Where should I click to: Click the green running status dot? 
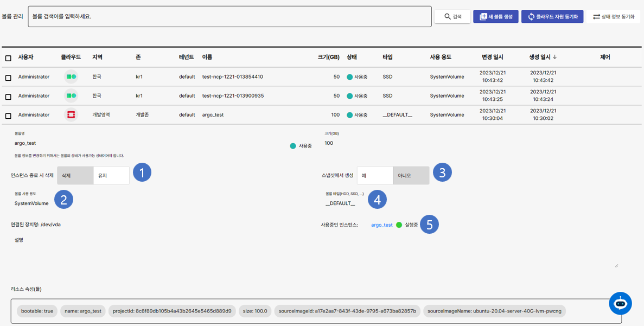click(399, 225)
